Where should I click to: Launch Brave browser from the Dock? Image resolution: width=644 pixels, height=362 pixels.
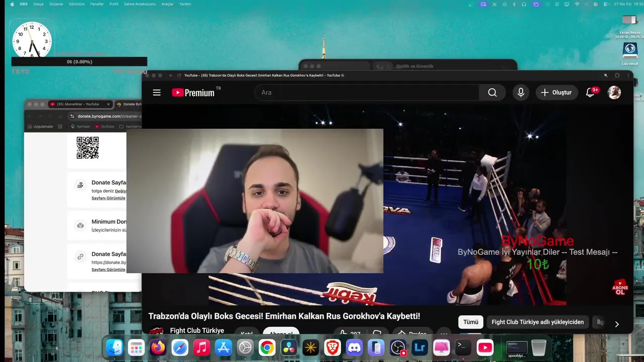[x=333, y=347]
